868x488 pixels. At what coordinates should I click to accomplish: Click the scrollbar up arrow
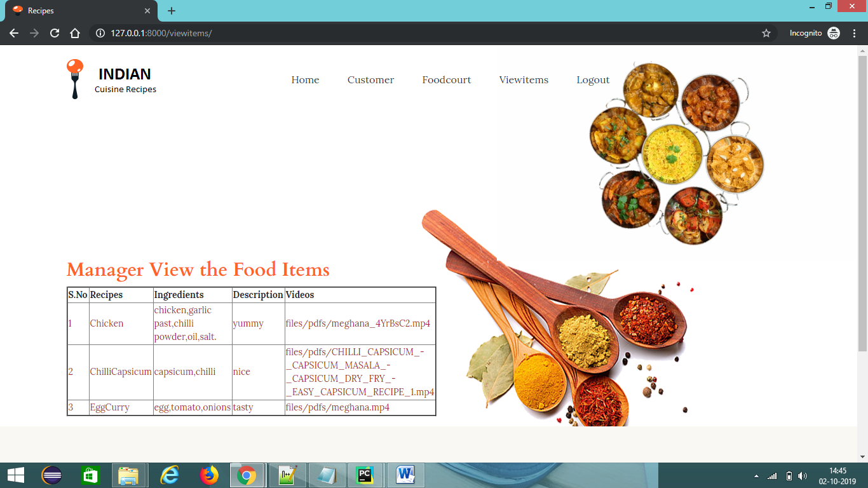point(862,50)
